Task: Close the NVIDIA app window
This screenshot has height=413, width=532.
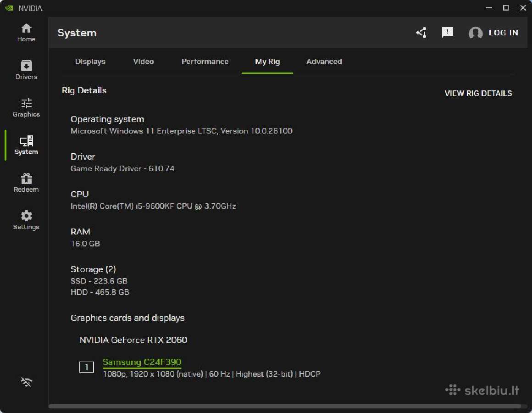Action: [x=523, y=8]
